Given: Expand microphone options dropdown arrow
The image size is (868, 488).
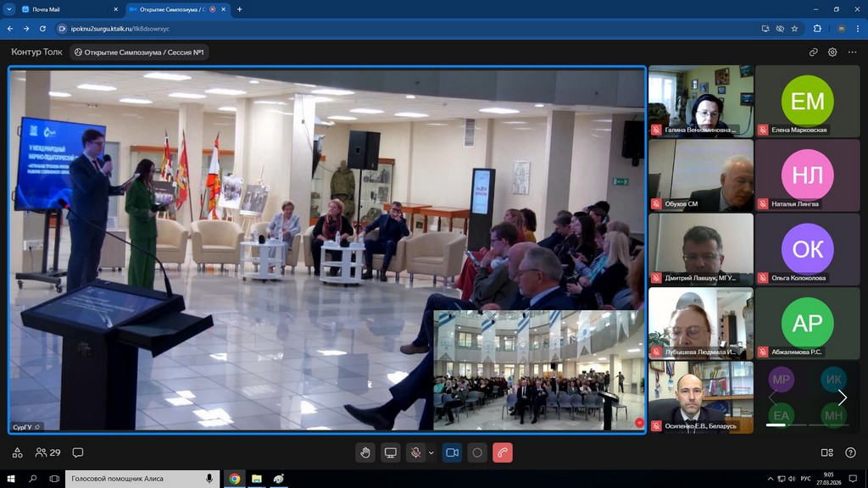Looking at the screenshot, I should (431, 452).
